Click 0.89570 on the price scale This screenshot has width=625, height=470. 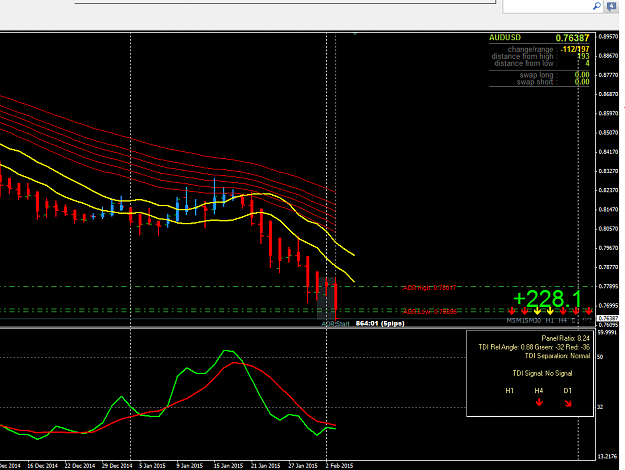click(x=608, y=36)
